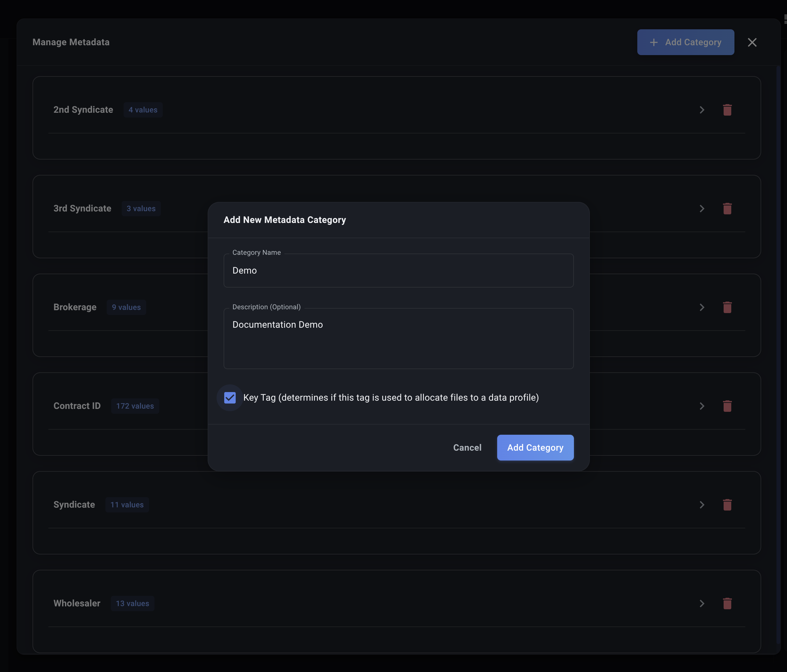Expand the 2nd Syndicate category

tap(702, 110)
